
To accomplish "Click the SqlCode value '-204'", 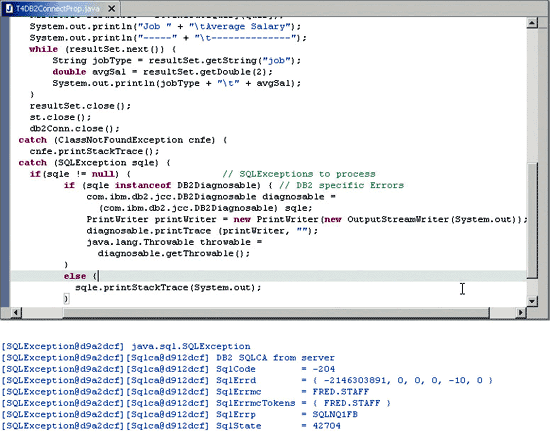I will (x=324, y=369).
